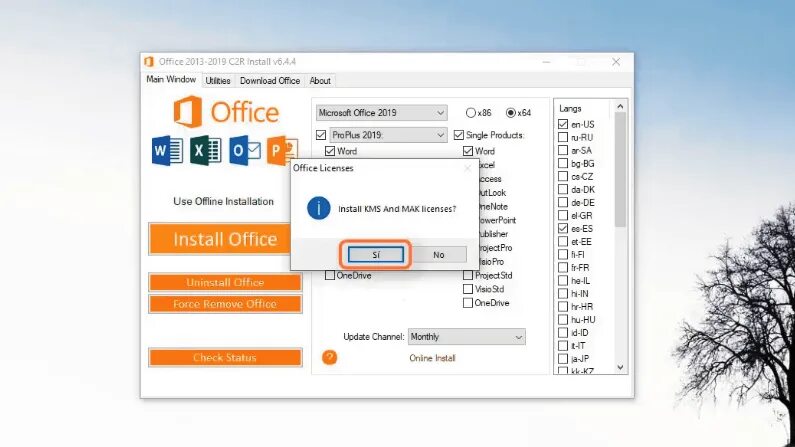This screenshot has width=795, height=447.
Task: Check the hi-IN language
Action: pyautogui.click(x=563, y=293)
